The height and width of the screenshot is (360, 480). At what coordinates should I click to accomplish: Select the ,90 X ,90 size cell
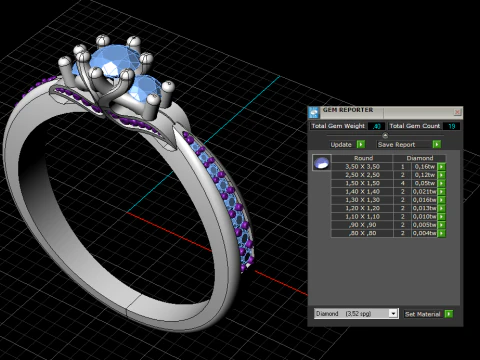[362, 225]
